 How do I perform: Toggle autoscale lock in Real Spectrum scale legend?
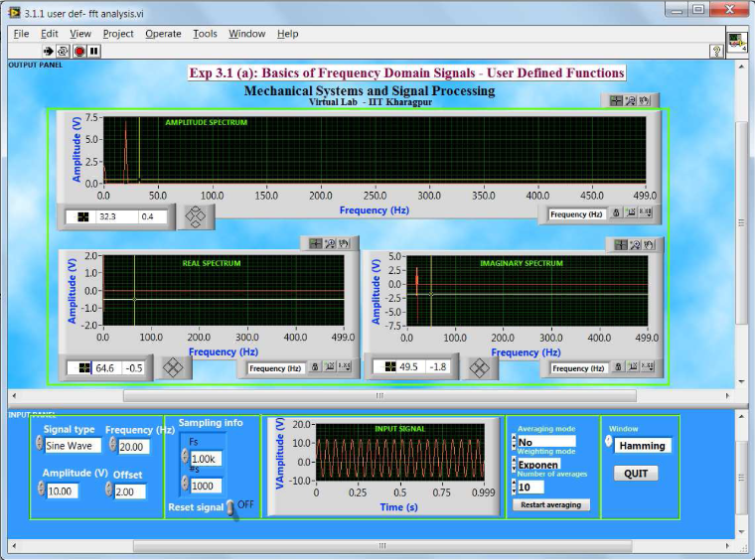pos(315,366)
